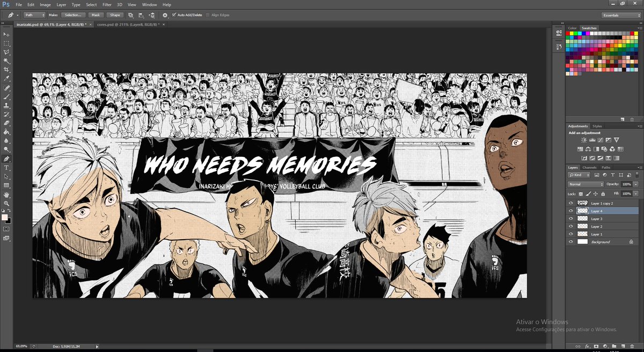Add a Curves adjustment

[x=601, y=140]
